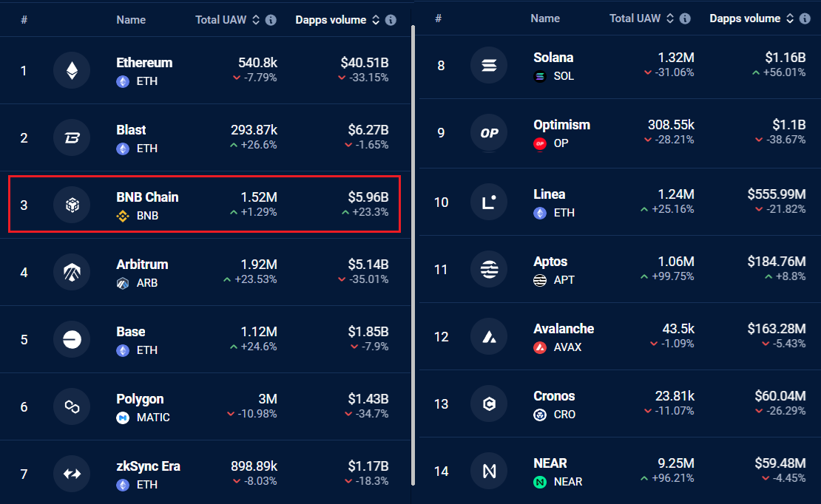Click the NEAR chain logo icon

click(489, 471)
